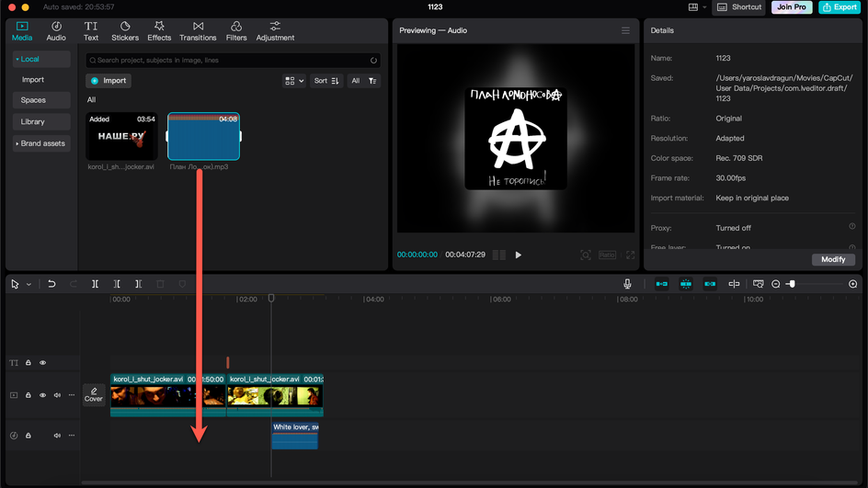Click the Delete-left trim icon
The width and height of the screenshot is (868, 488).
[117, 284]
